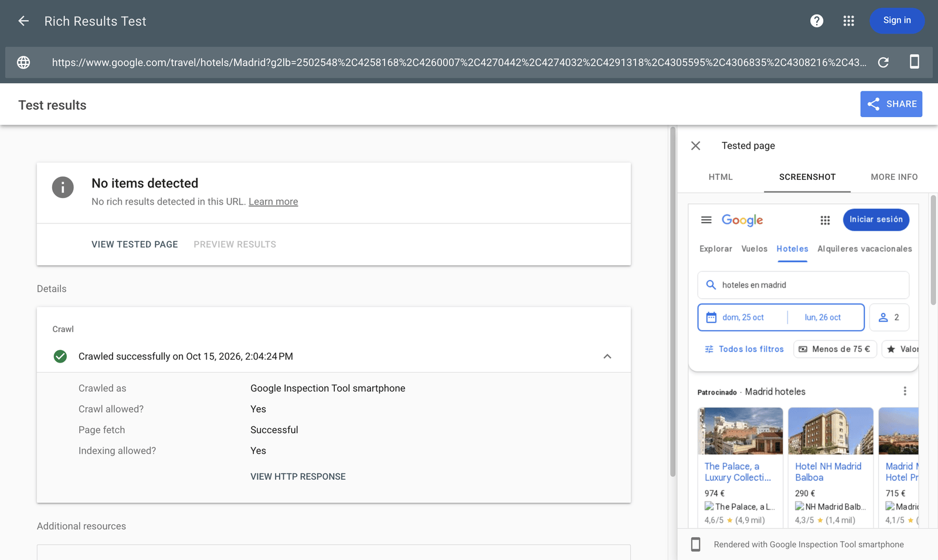Viewport: 938px width, 560px height.
Task: Click the globe icon beside the URL
Action: click(23, 63)
